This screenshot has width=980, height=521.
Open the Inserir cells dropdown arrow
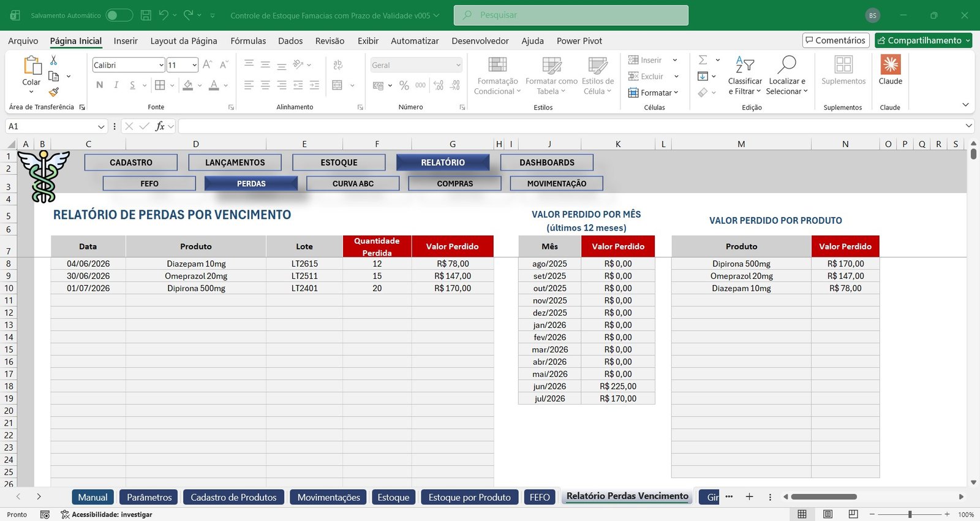tap(675, 60)
